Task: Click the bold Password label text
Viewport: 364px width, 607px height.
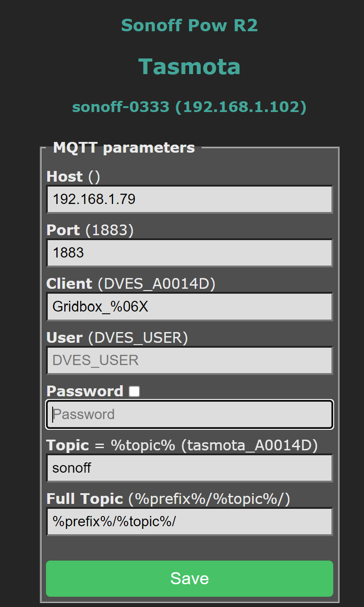Action: (84, 391)
